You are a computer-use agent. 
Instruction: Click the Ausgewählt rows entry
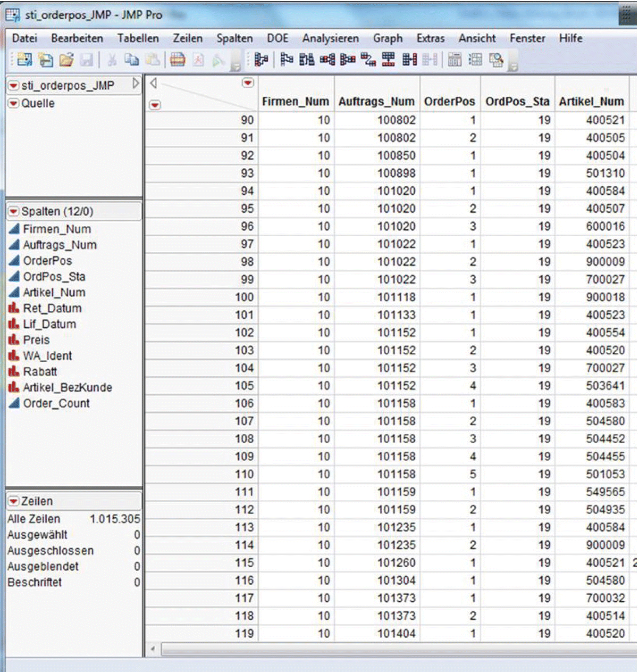74,535
